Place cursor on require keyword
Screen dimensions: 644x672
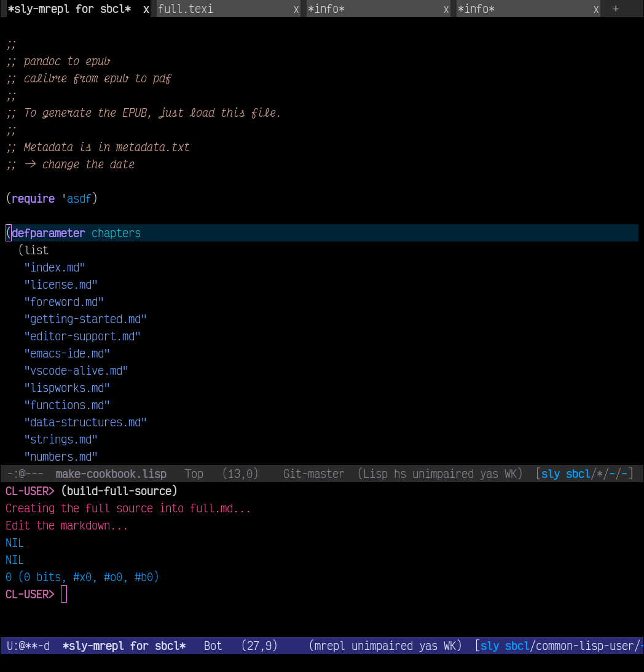(x=33, y=199)
